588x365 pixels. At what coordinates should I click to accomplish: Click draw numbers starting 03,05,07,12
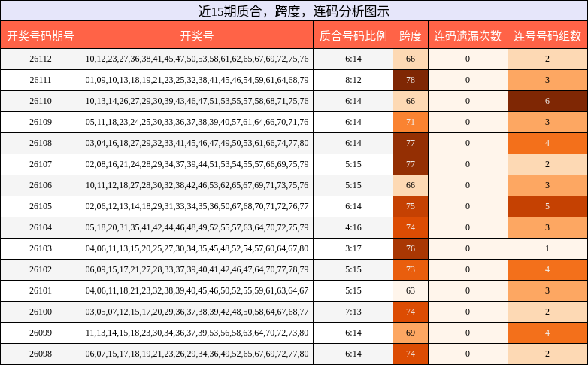[197, 312]
